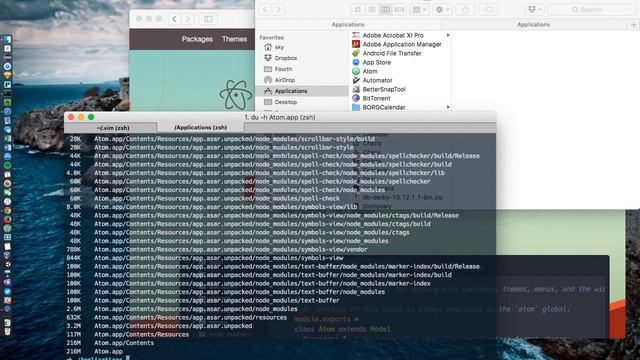Image resolution: width=640 pixels, height=360 pixels.
Task: Select App Store icon in Finder list
Action: (x=356, y=62)
